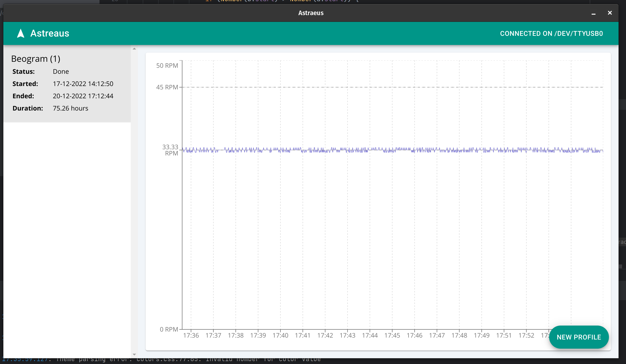The width and height of the screenshot is (626, 364).
Task: Click the Status Done value
Action: click(x=61, y=72)
